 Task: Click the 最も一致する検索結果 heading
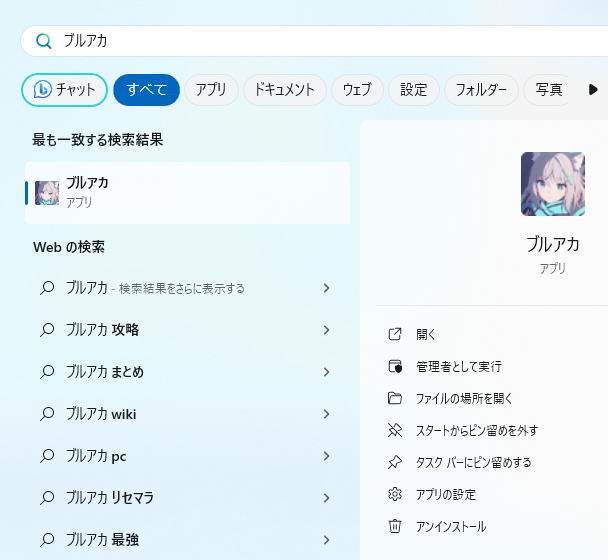tap(97, 140)
